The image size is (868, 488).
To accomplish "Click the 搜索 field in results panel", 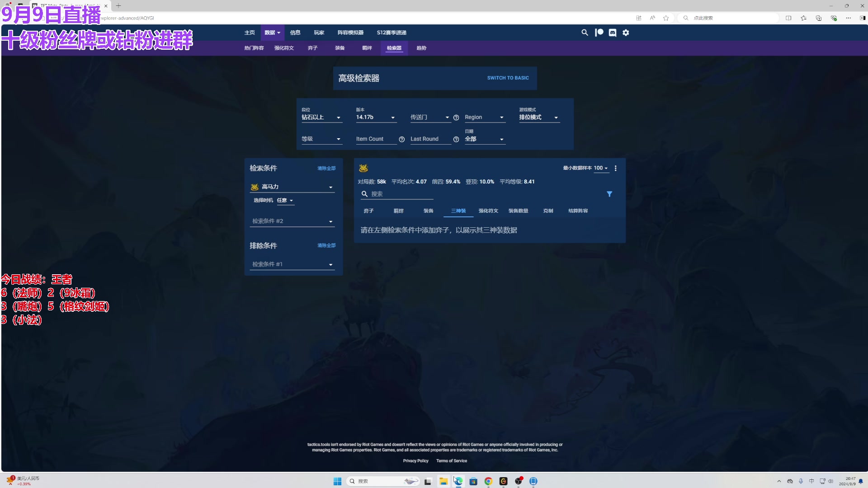I will coord(400,194).
